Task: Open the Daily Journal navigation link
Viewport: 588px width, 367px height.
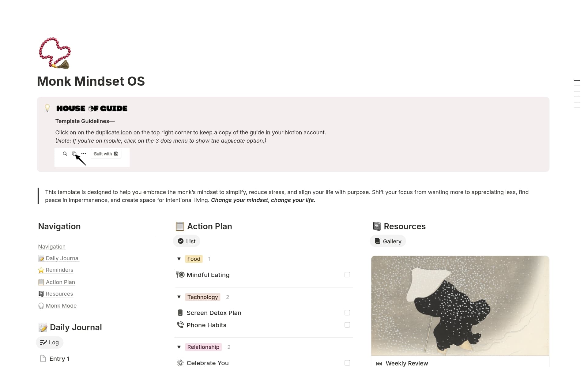Action: tap(62, 258)
